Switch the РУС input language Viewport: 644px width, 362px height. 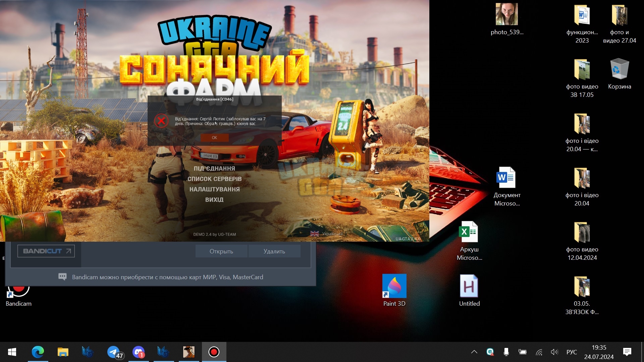pyautogui.click(x=572, y=352)
